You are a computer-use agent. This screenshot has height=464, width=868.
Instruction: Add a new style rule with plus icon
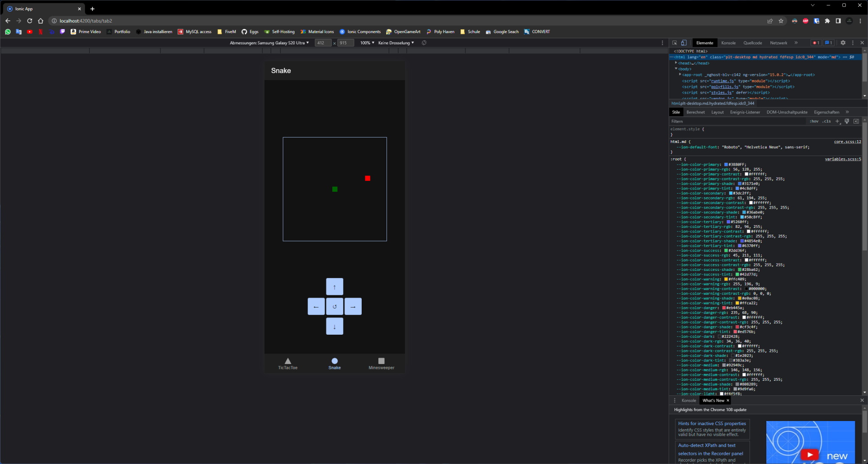click(x=837, y=121)
